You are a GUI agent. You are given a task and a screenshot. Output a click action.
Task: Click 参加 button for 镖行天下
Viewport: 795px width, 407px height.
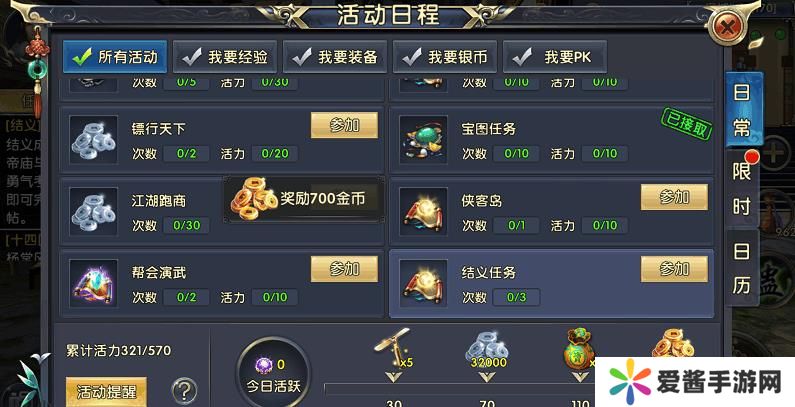tap(344, 125)
